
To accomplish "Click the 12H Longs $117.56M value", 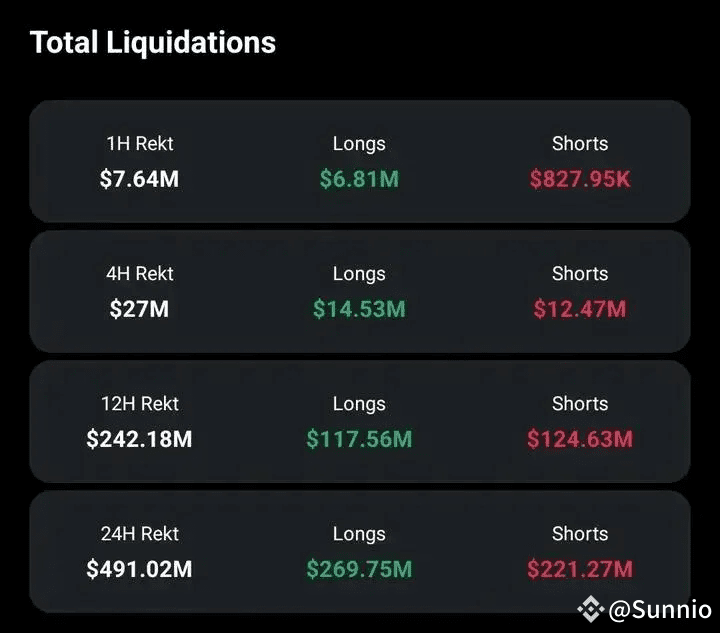I will pos(359,439).
